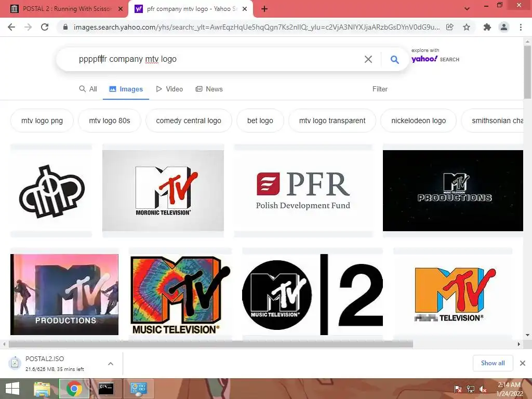Show all downloads

[x=493, y=363]
